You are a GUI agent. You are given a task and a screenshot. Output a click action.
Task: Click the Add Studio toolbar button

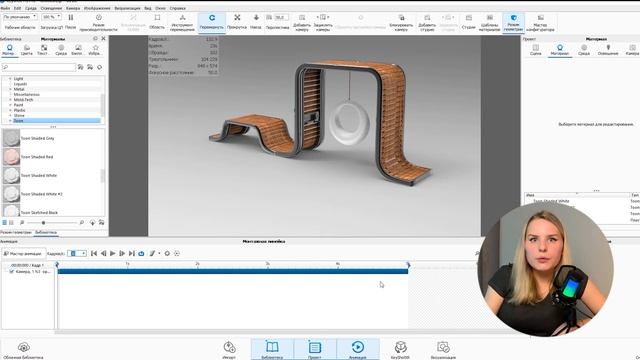click(427, 22)
